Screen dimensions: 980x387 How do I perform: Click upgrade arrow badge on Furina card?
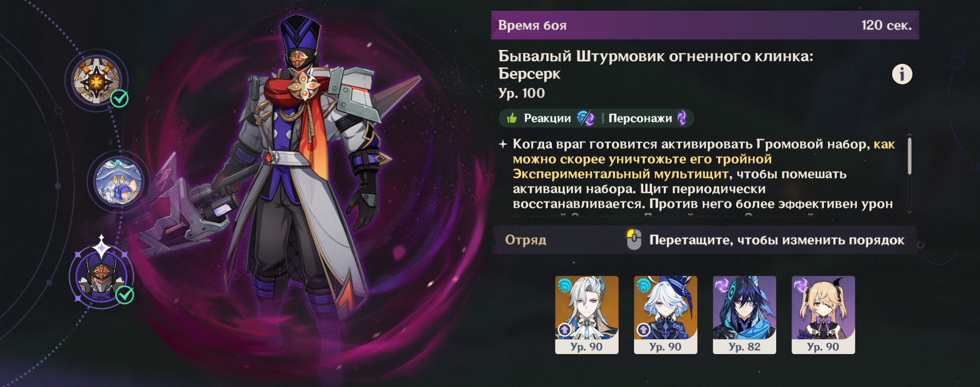(x=643, y=329)
